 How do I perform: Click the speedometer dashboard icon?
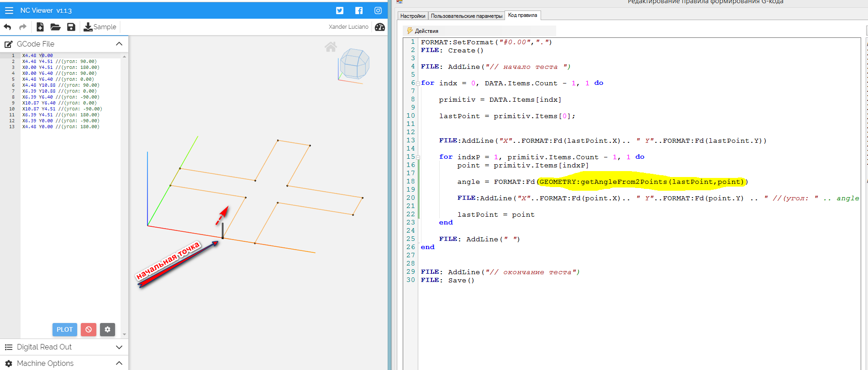(380, 27)
